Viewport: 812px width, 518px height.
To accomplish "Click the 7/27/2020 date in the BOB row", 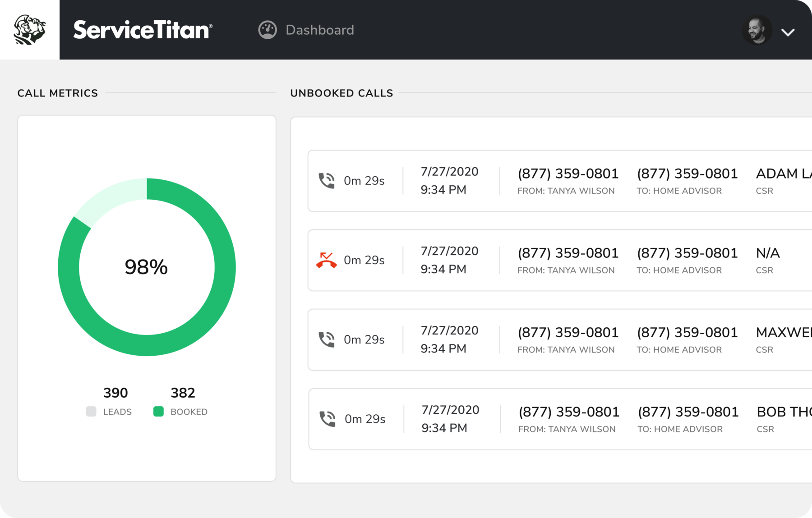I will (450, 410).
